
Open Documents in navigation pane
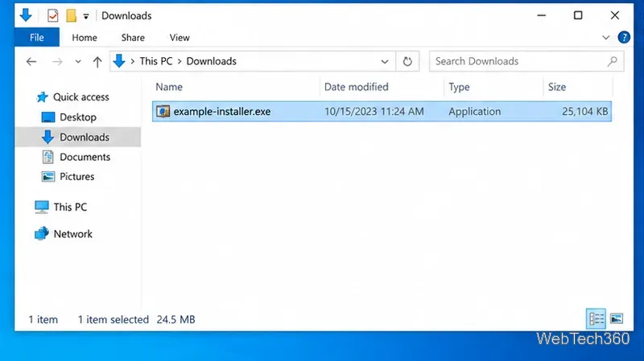coord(85,157)
